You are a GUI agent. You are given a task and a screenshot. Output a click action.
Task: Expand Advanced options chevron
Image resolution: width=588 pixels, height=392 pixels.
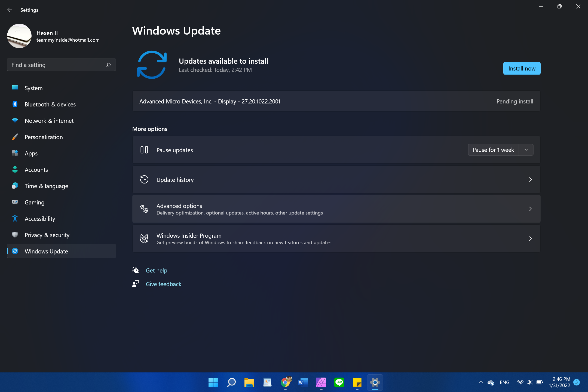[x=530, y=209]
